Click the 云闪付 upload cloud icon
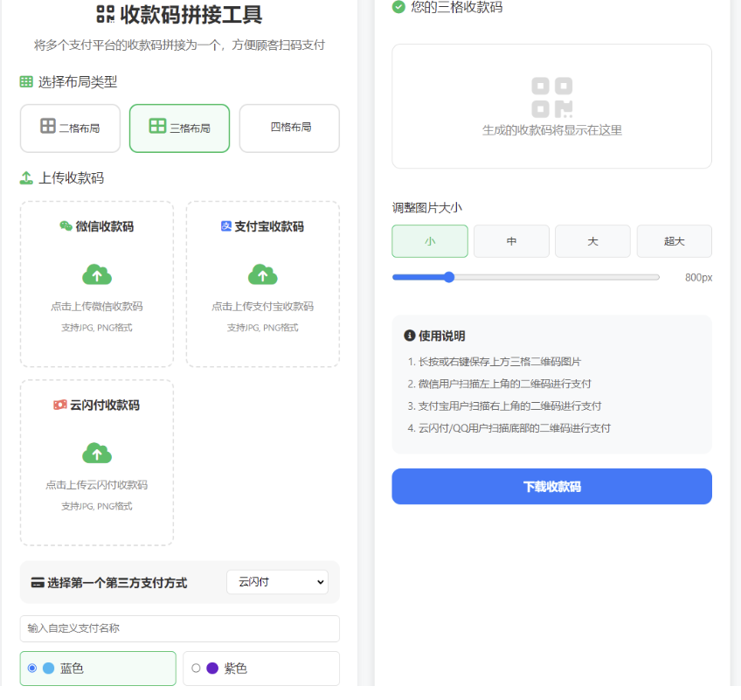 coord(97,453)
